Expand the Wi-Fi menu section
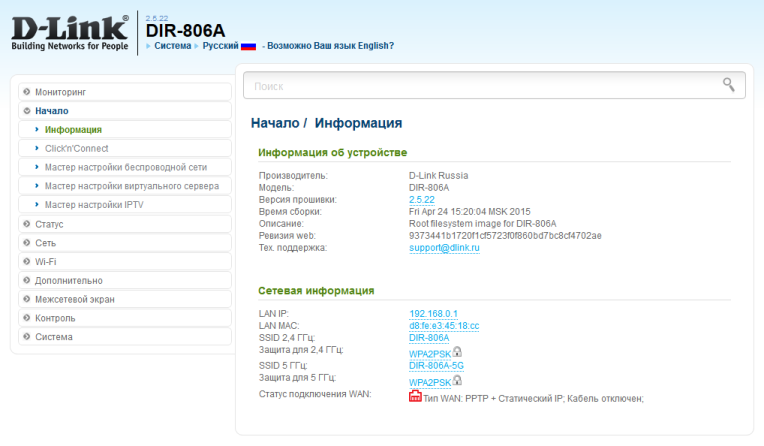 (x=125, y=262)
